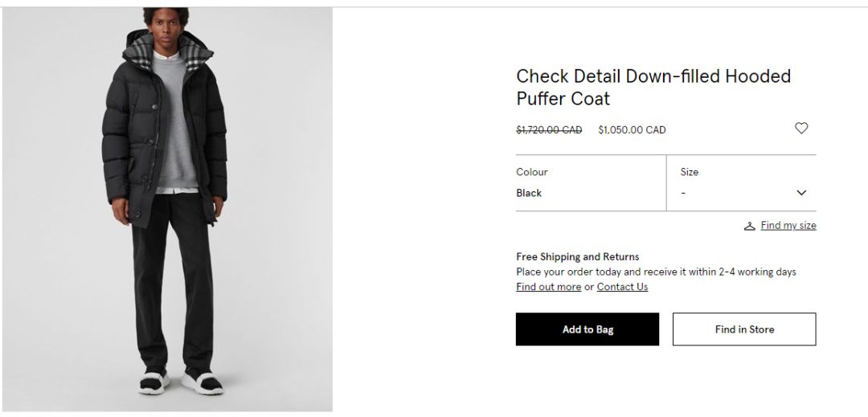This screenshot has width=868, height=417.
Task: Click the Find in Store button
Action: pyautogui.click(x=744, y=329)
